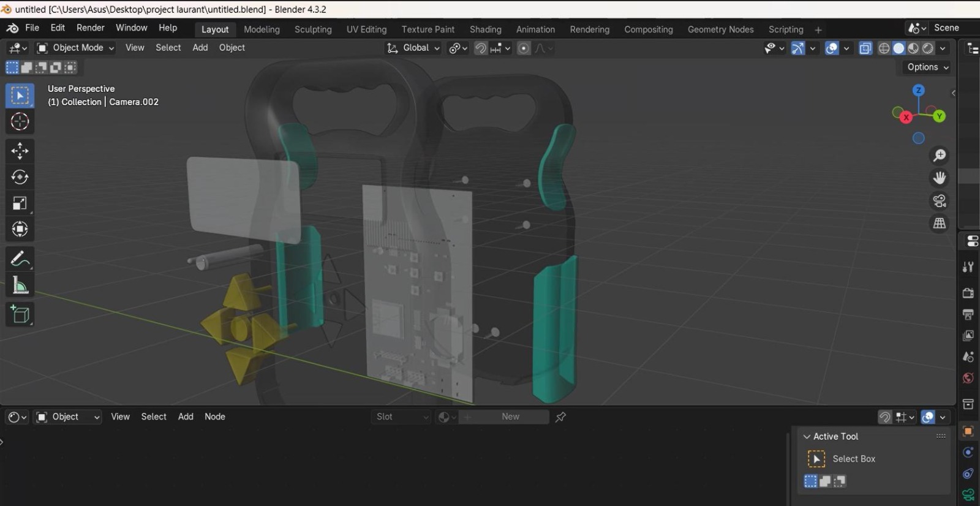Open the Object Mode dropdown
The width and height of the screenshot is (980, 506).
coord(75,48)
